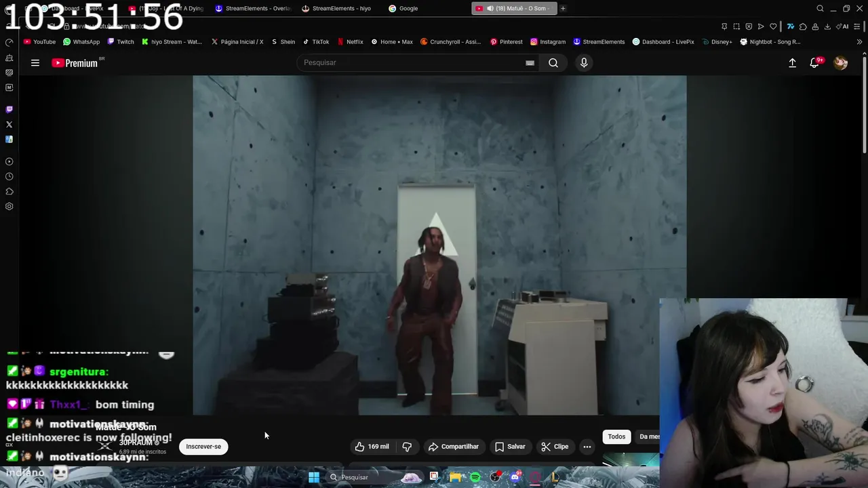The height and width of the screenshot is (488, 868).
Task: Open Opera GX from the taskbar
Action: 535,477
